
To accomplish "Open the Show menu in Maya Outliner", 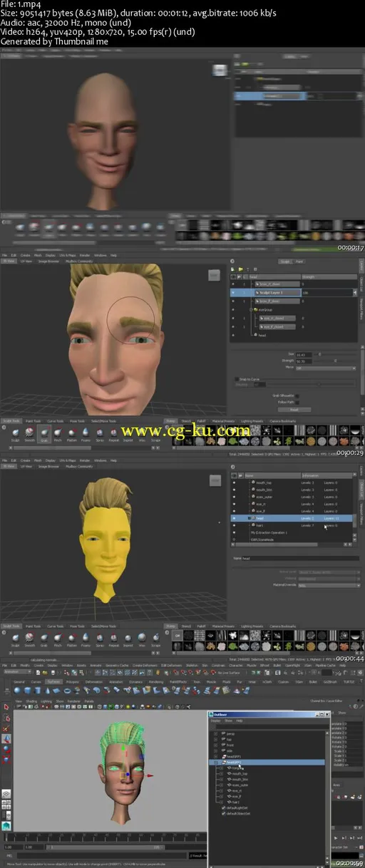I will (228, 720).
